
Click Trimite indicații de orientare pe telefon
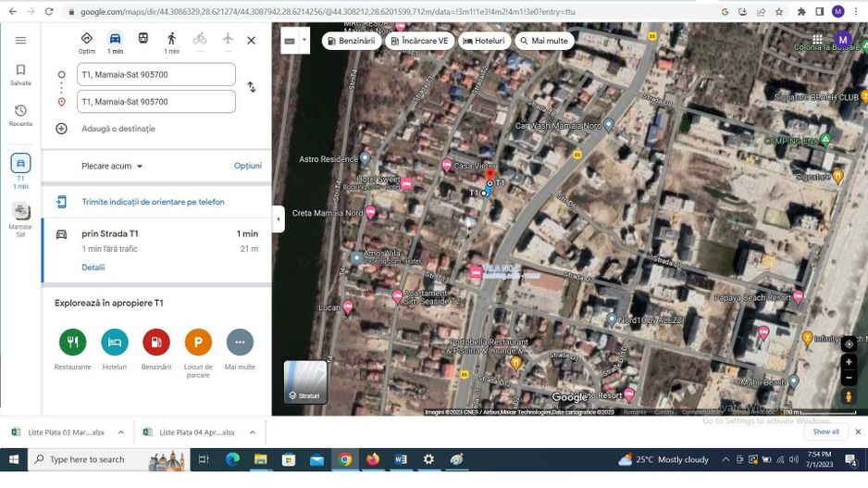point(153,202)
